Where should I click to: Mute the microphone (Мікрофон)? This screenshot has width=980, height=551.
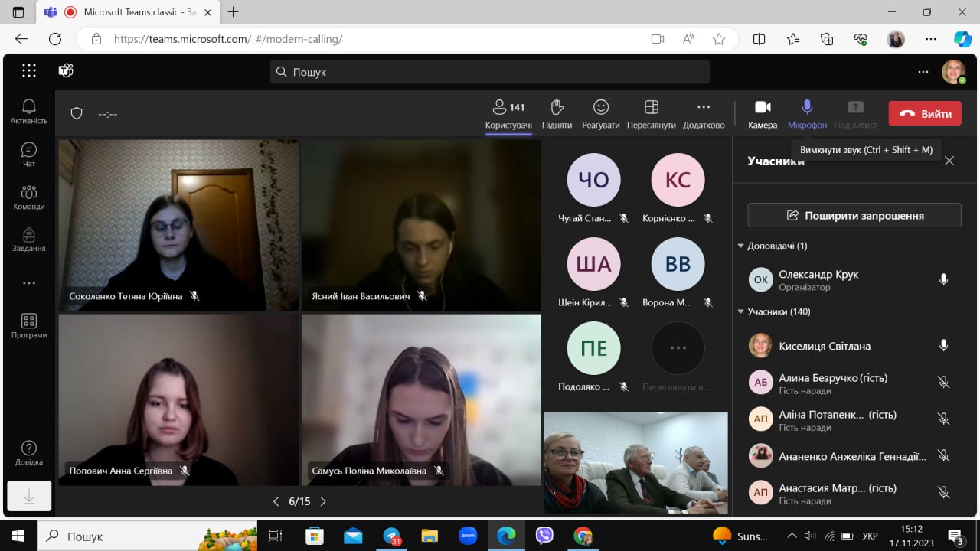(807, 113)
